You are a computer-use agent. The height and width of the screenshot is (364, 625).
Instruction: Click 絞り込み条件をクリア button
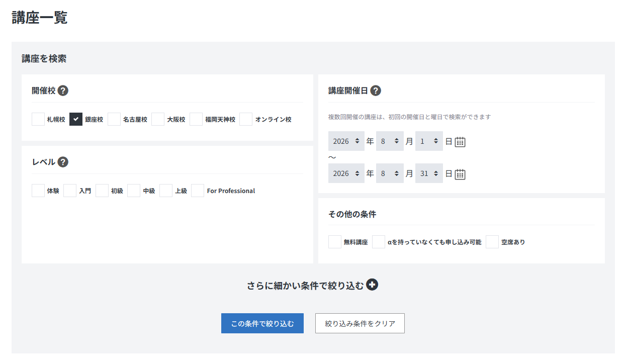(x=360, y=323)
